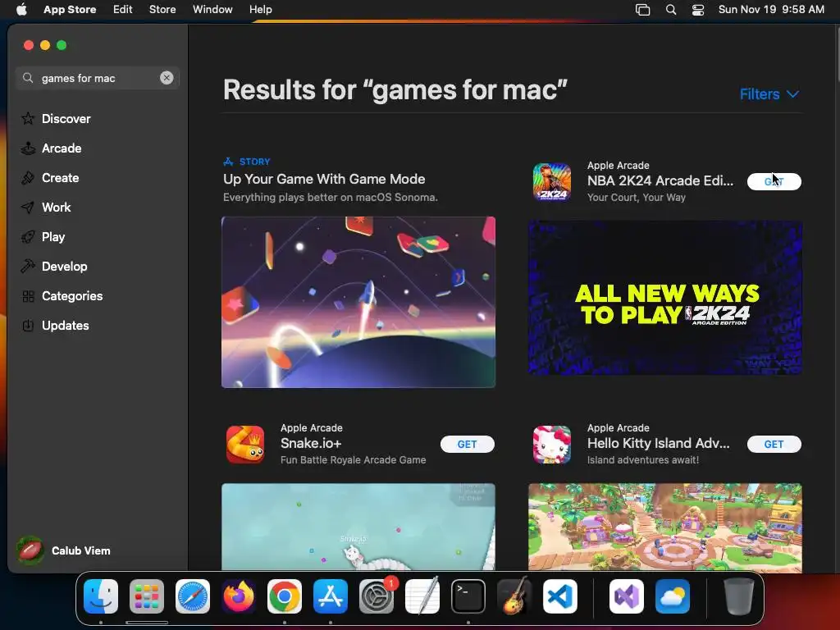The image size is (840, 630).
Task: Open Finder from the Dock
Action: pyautogui.click(x=101, y=596)
